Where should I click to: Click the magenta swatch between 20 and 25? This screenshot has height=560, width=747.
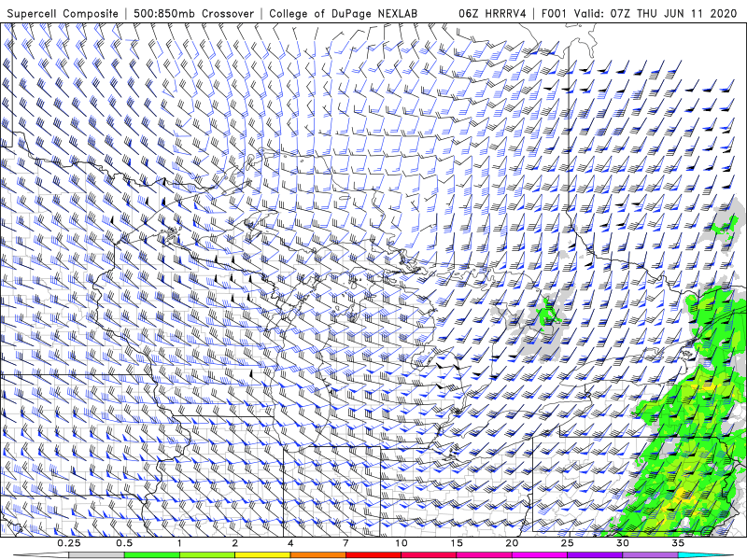point(540,555)
